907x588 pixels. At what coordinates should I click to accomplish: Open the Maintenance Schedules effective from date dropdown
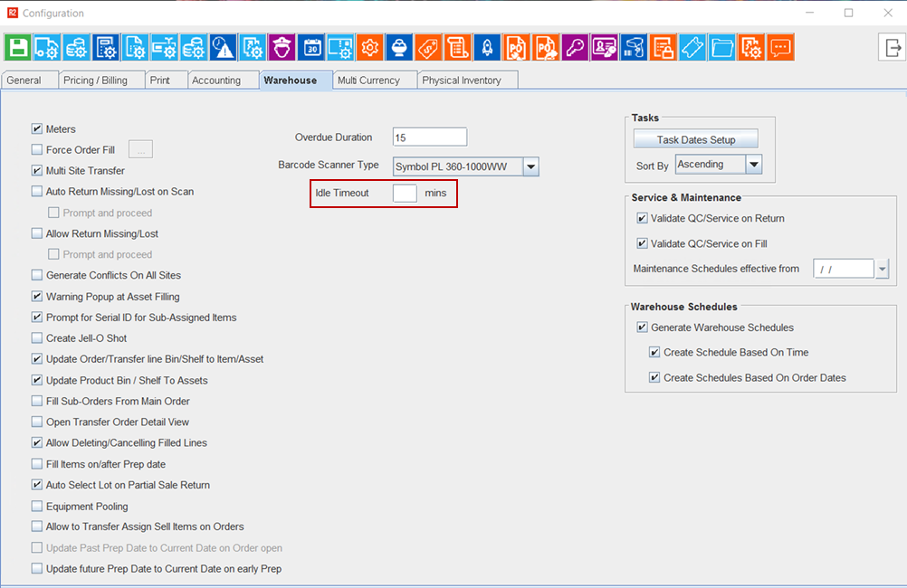tap(883, 270)
